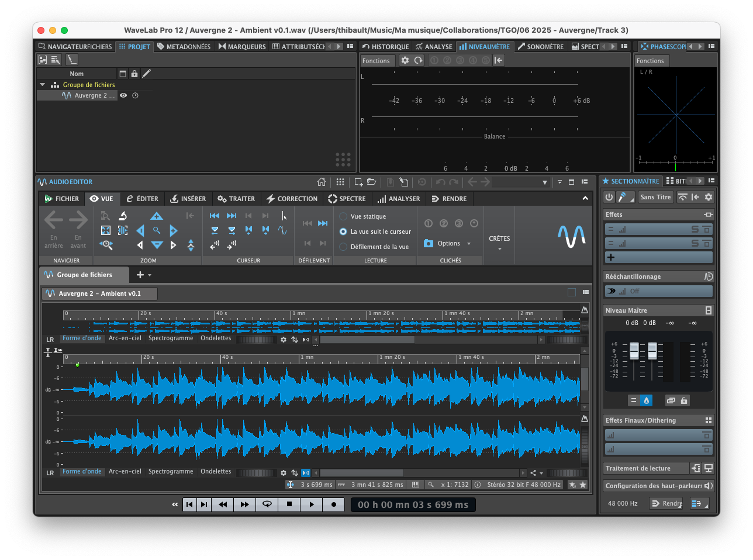The width and height of the screenshot is (753, 560).
Task: Enable loop playback in the transport bar
Action: [267, 504]
